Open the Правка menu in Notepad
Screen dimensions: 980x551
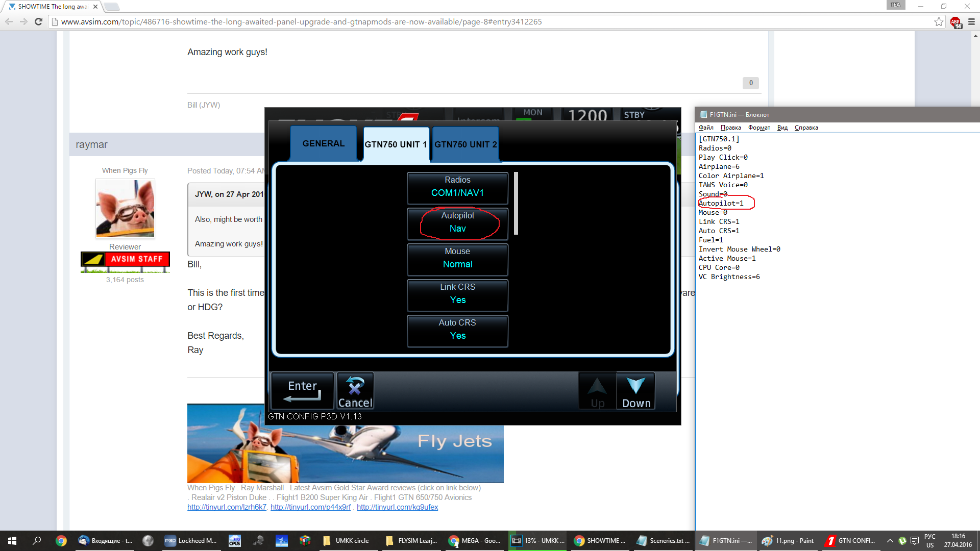coord(730,128)
